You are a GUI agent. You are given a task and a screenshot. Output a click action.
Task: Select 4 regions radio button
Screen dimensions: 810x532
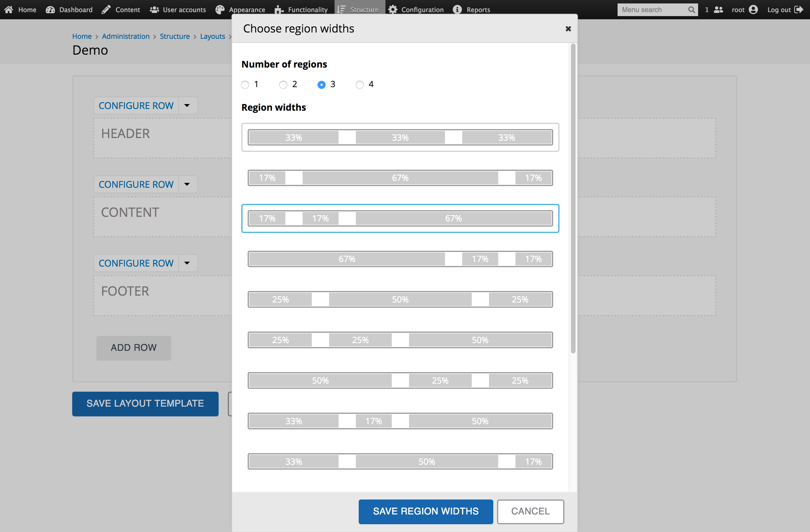pos(360,84)
